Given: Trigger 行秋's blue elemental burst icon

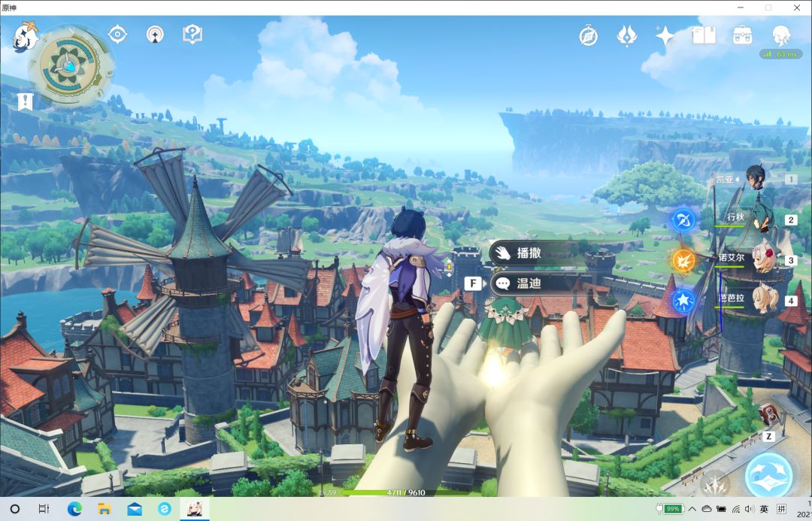Looking at the screenshot, I should [x=683, y=220].
